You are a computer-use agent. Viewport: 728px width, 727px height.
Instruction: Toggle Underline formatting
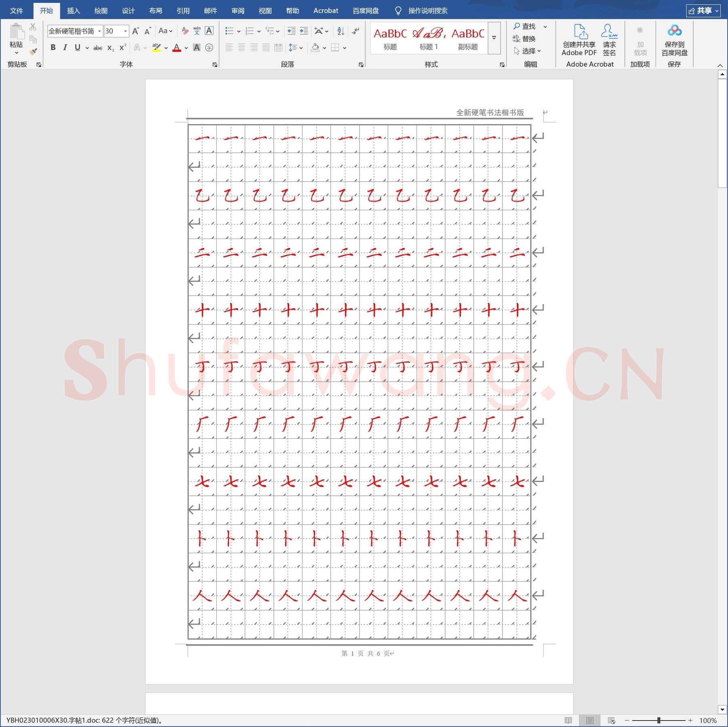(77, 48)
